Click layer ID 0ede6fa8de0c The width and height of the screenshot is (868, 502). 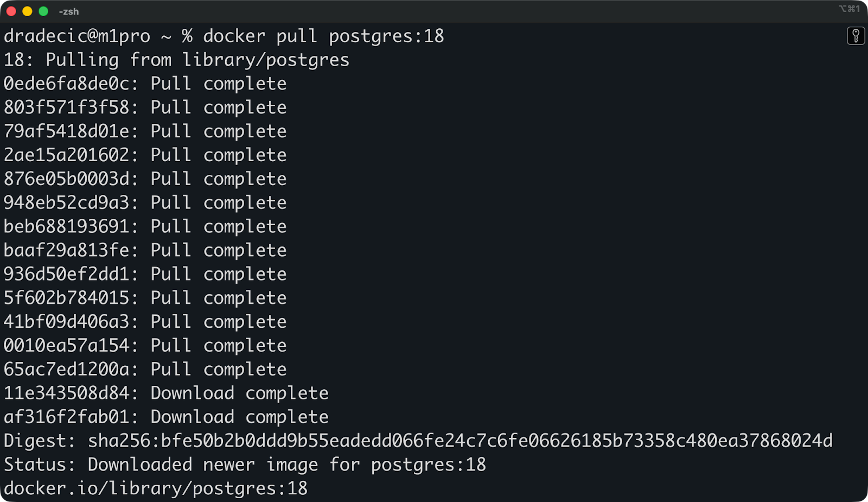pyautogui.click(x=67, y=84)
